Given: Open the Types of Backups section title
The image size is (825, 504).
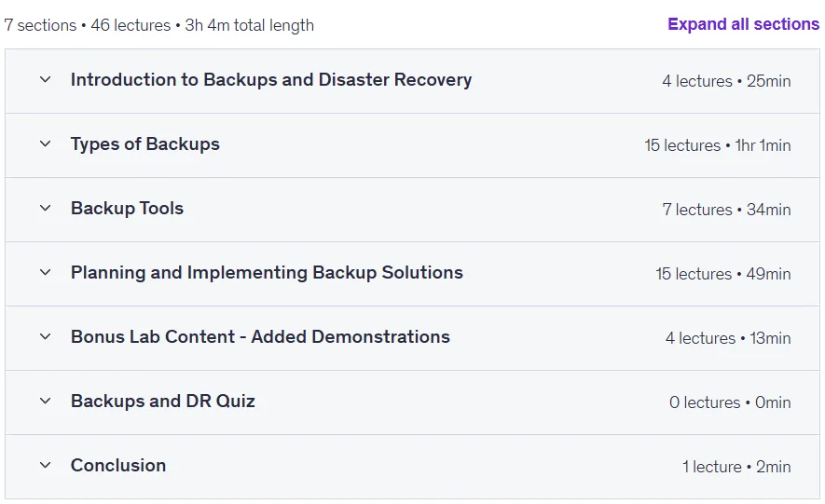Looking at the screenshot, I should click(145, 144).
